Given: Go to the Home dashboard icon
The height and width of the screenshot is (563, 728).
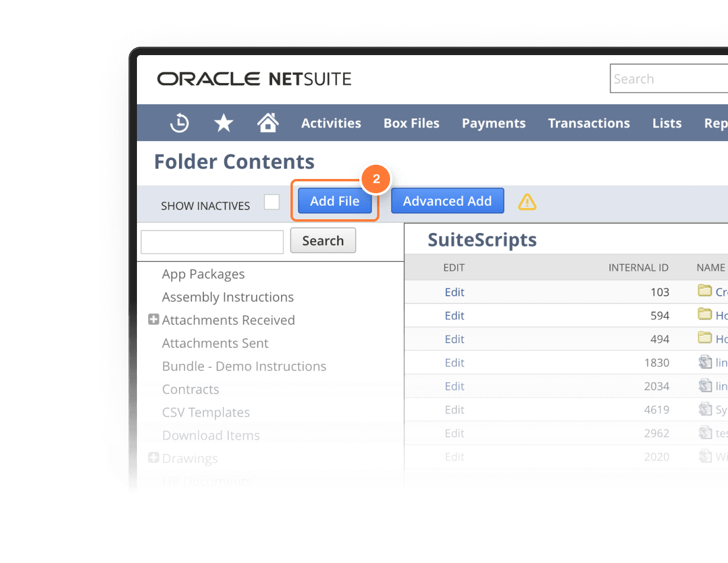Looking at the screenshot, I should coord(268,123).
